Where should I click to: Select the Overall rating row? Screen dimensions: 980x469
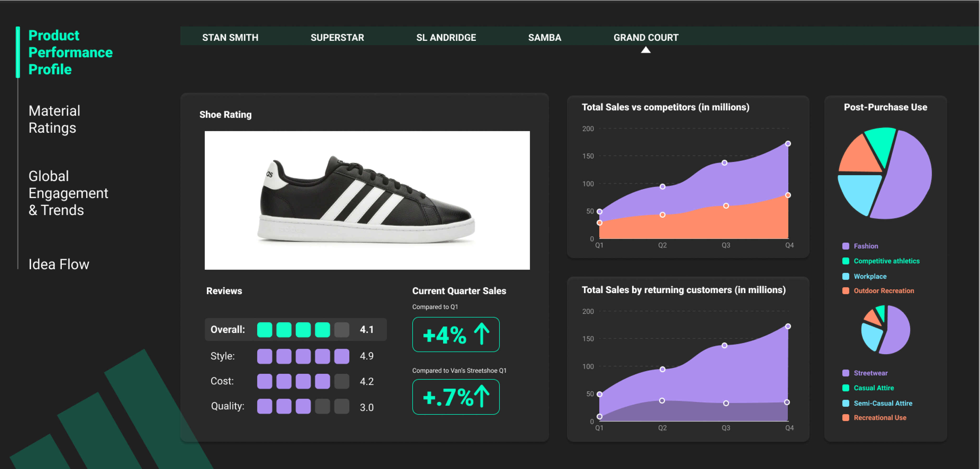[296, 329]
